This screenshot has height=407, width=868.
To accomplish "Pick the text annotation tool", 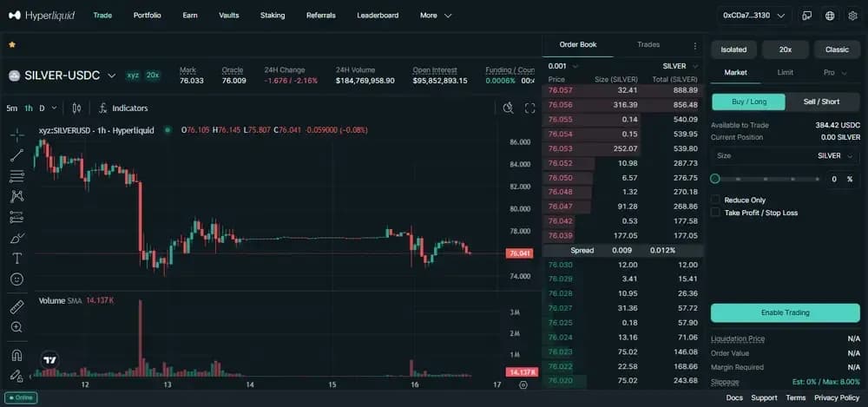I will (x=16, y=259).
